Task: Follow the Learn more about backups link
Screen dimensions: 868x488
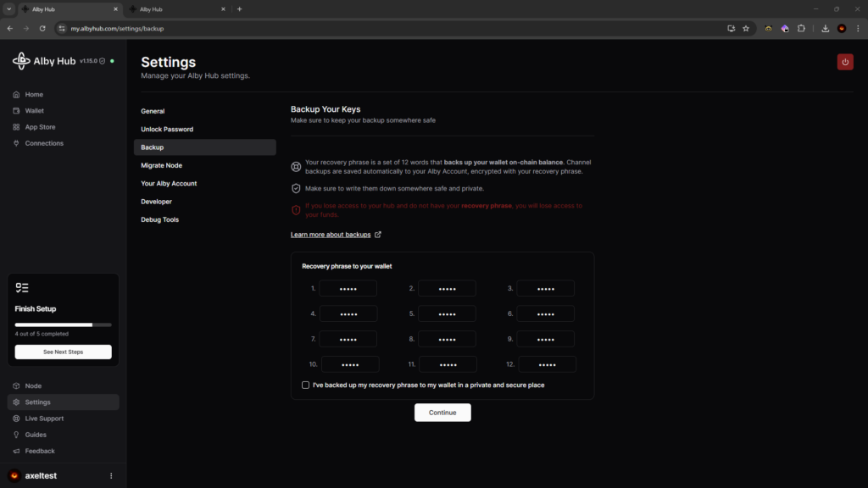Action: pyautogui.click(x=331, y=235)
